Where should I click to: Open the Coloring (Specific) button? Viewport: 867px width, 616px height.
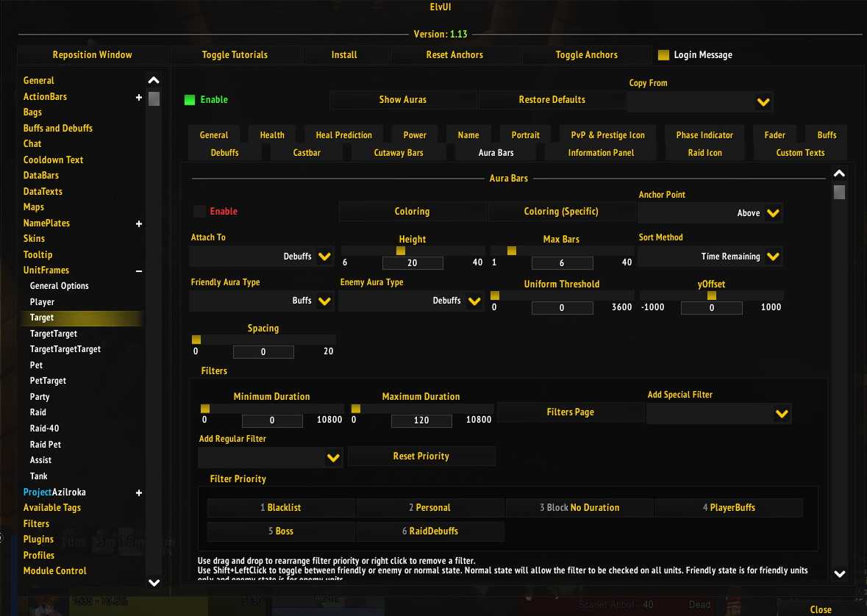561,211
